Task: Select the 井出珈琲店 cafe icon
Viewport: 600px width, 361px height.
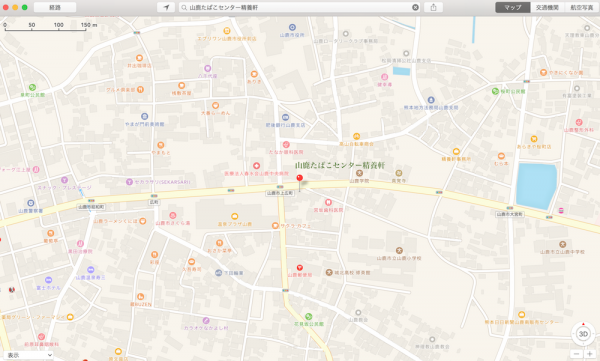Action: coord(139,58)
